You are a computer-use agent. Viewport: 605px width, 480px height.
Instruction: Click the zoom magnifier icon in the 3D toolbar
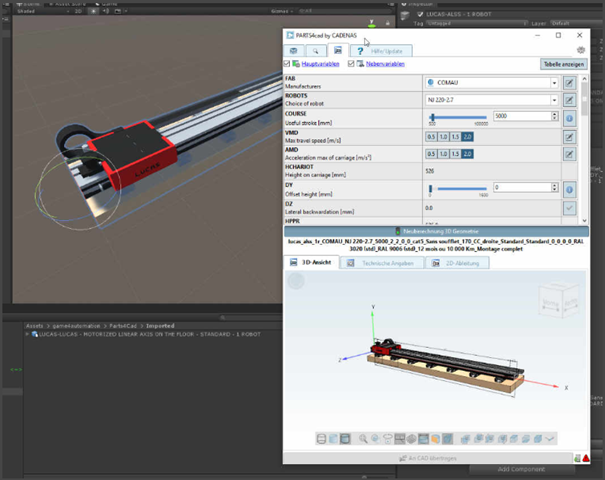point(362,439)
